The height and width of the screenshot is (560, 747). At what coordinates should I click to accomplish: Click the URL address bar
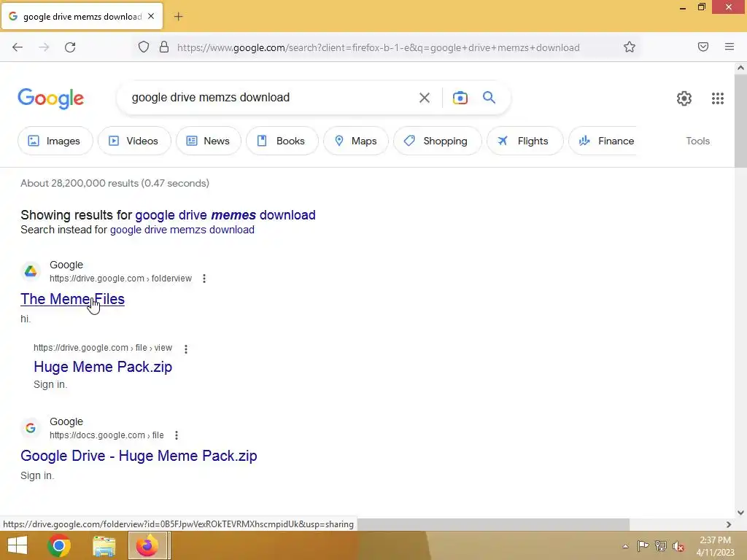click(x=379, y=47)
